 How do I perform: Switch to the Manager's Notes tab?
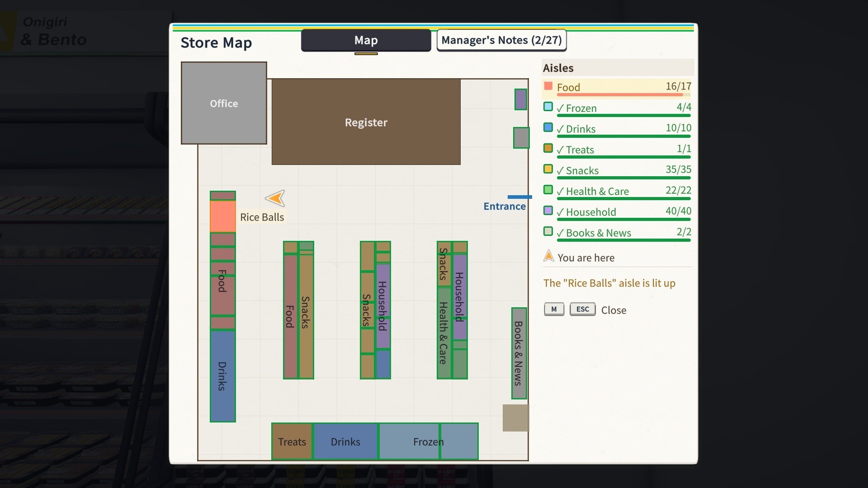coord(501,40)
